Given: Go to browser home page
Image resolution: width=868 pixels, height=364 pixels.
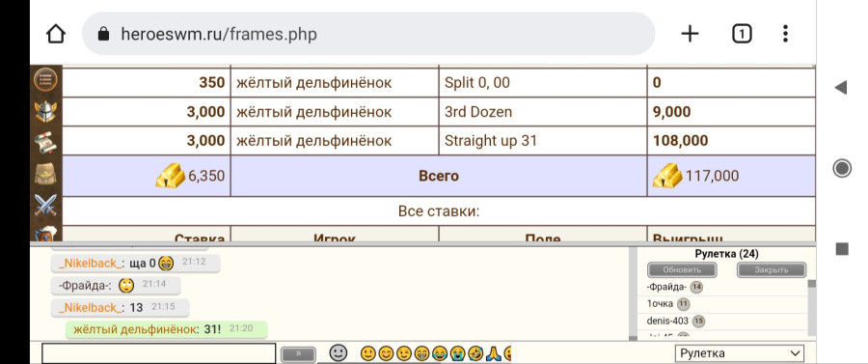Looking at the screenshot, I should click(56, 35).
